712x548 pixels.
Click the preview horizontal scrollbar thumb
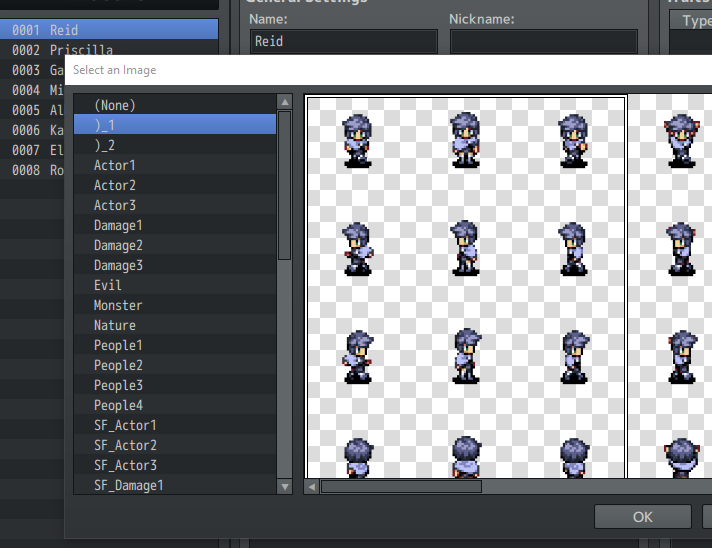(401, 487)
